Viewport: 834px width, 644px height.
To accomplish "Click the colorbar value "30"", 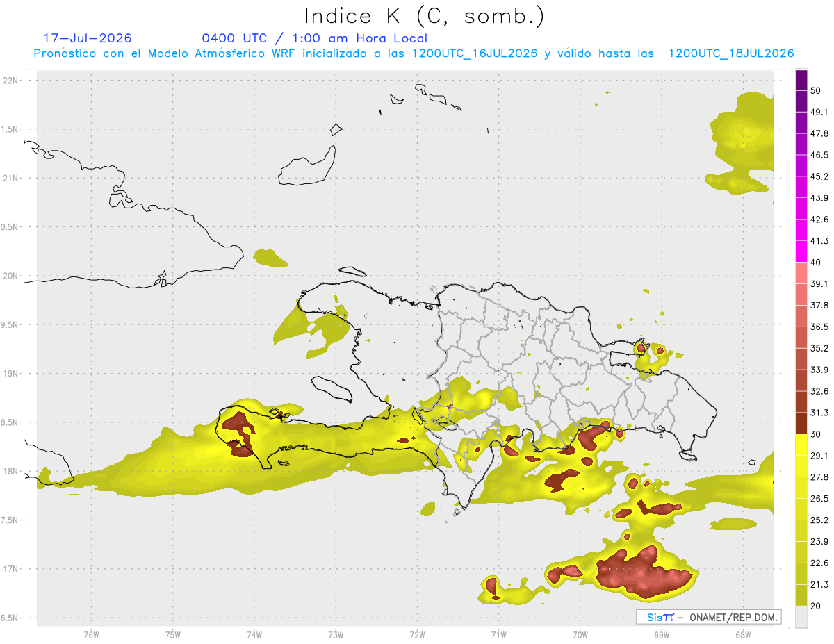I will [x=817, y=434].
